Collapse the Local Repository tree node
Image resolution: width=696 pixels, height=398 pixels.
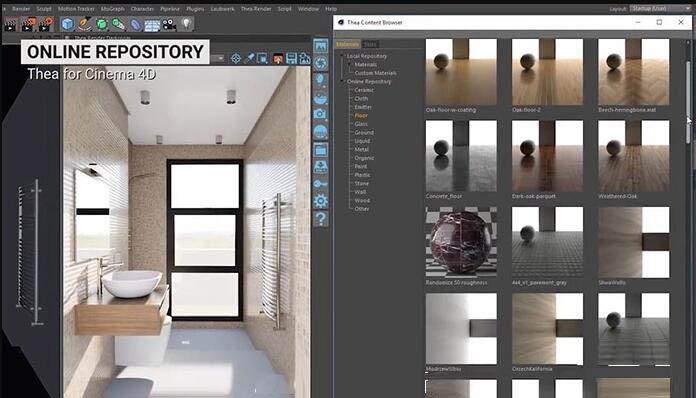[342, 56]
